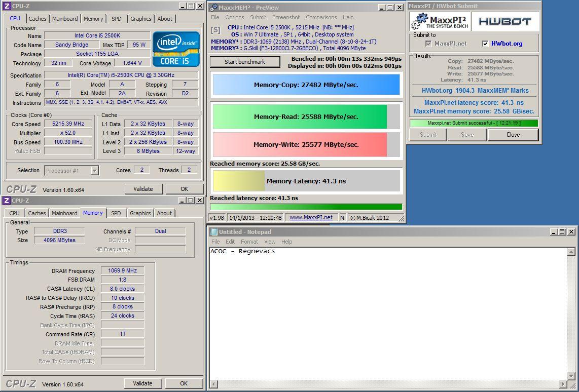Viewport: 579px width, 392px height.
Task: Click the Memory-Copy result bar
Action: coord(306,85)
